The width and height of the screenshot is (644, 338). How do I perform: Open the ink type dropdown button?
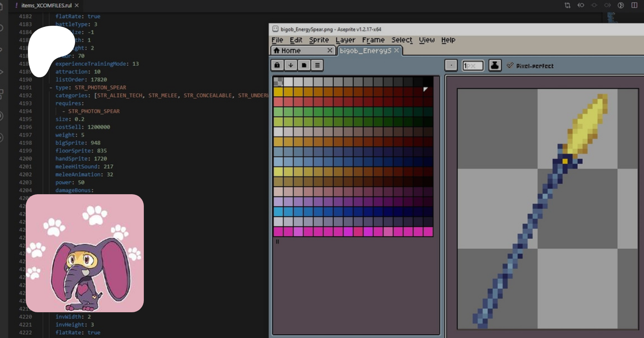click(x=495, y=65)
